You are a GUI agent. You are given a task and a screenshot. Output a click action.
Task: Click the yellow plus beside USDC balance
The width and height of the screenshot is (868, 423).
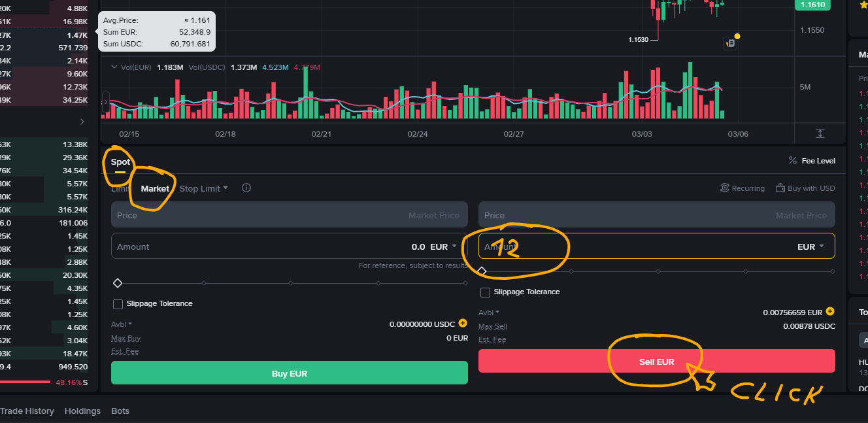(x=463, y=324)
